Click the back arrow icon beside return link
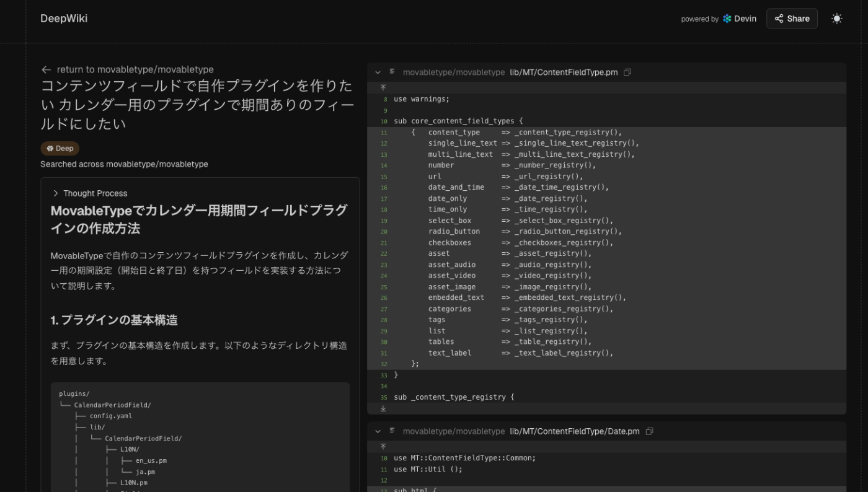 46,69
